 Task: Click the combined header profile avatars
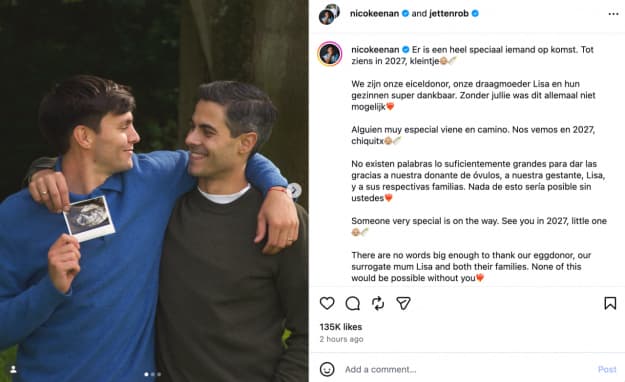pos(329,14)
